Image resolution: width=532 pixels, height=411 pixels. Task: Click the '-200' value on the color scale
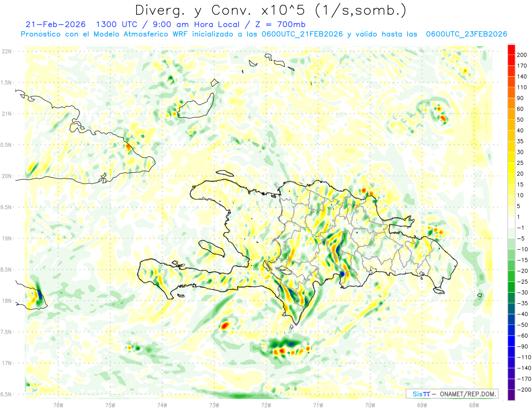click(x=523, y=389)
